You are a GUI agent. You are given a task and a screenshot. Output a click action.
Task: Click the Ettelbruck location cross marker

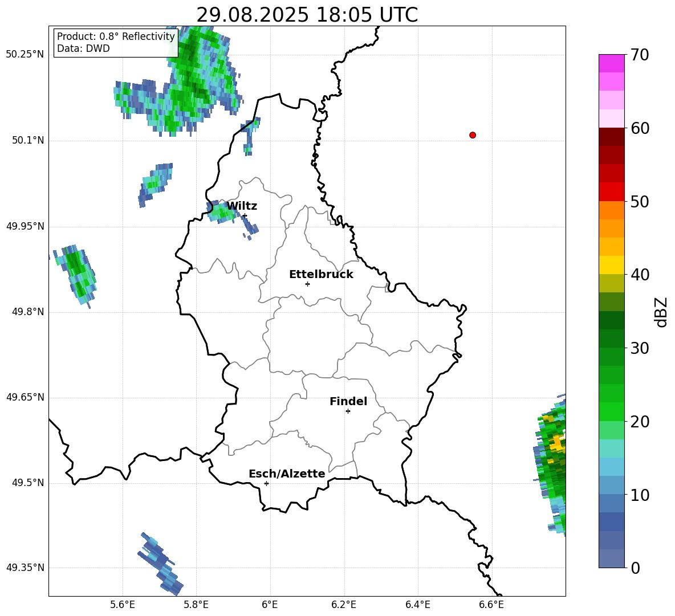(x=307, y=284)
